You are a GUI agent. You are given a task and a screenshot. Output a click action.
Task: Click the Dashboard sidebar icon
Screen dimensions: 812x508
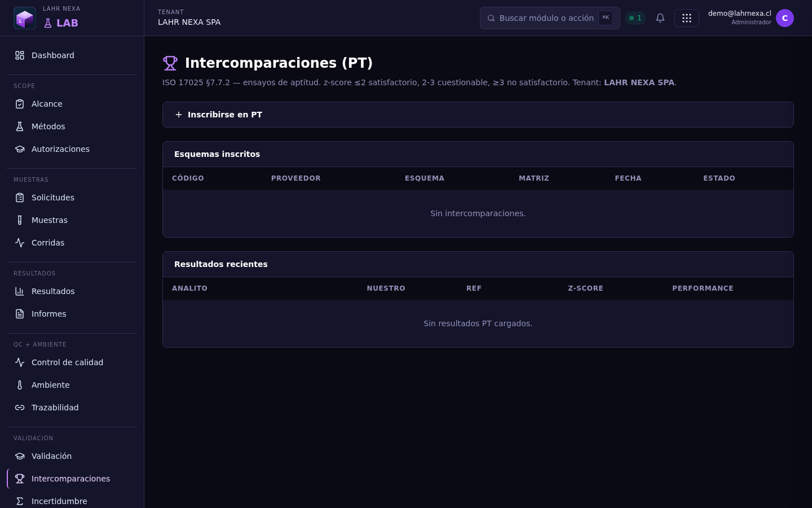(x=20, y=55)
